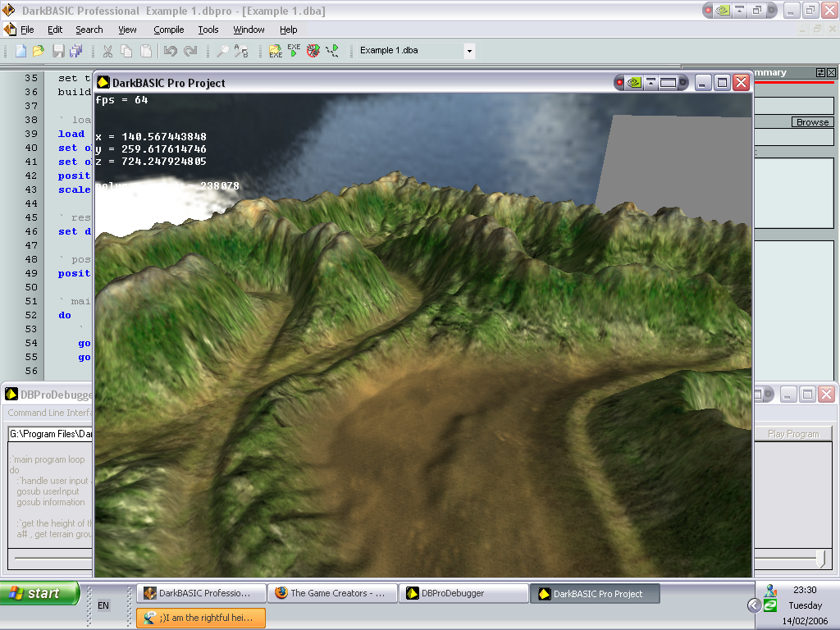The height and width of the screenshot is (630, 840).
Task: Click the wide rectangle icon in Project window titlebar
Action: (x=668, y=83)
